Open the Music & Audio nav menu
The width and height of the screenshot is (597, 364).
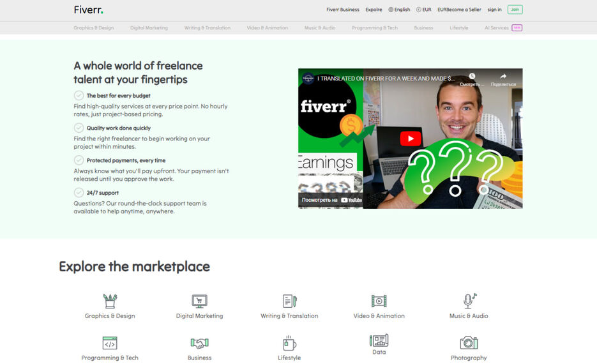coord(320,28)
